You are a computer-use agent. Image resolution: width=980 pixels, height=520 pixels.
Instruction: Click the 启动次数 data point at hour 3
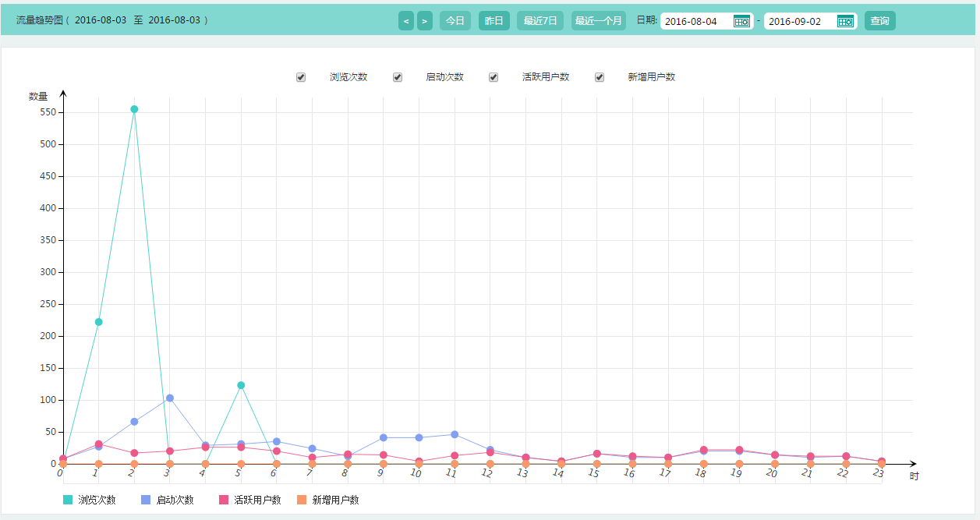(x=170, y=398)
